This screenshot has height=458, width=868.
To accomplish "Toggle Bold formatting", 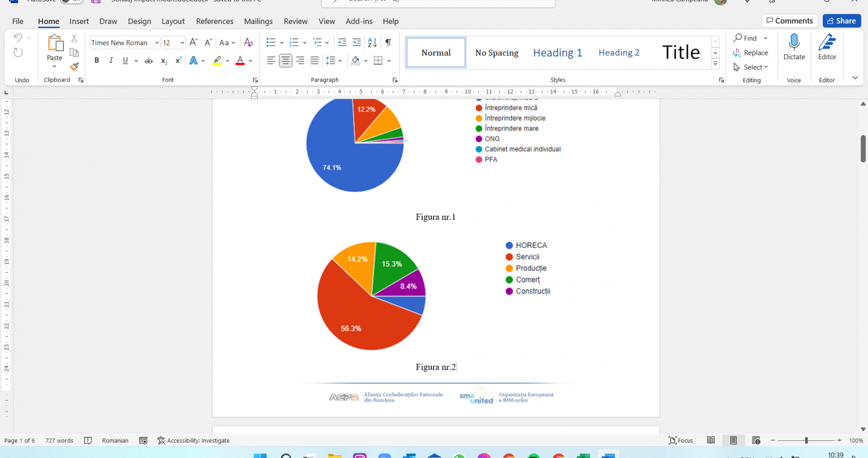I will (x=96, y=61).
